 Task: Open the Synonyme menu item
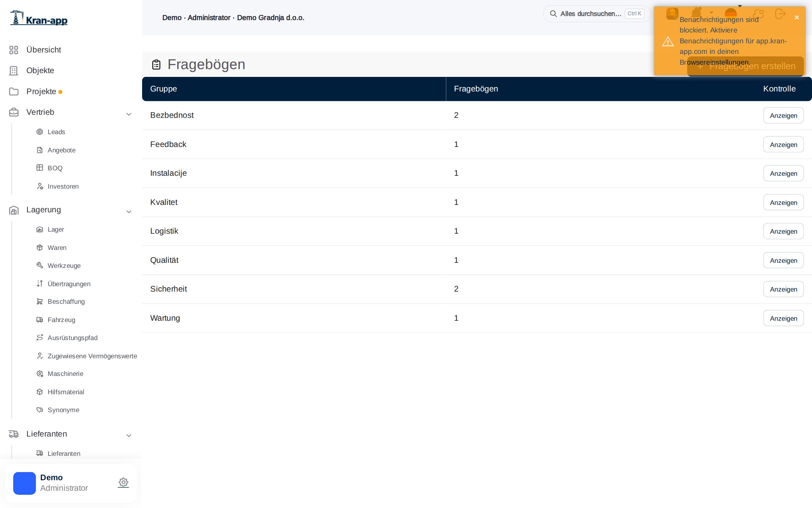63,410
